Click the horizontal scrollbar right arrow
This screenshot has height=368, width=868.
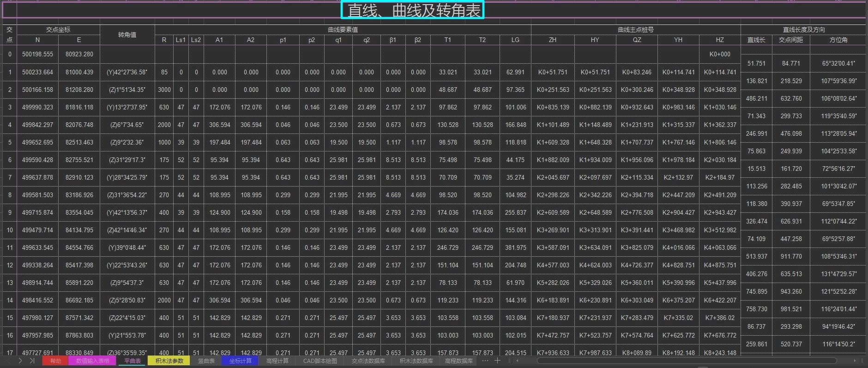[855, 361]
